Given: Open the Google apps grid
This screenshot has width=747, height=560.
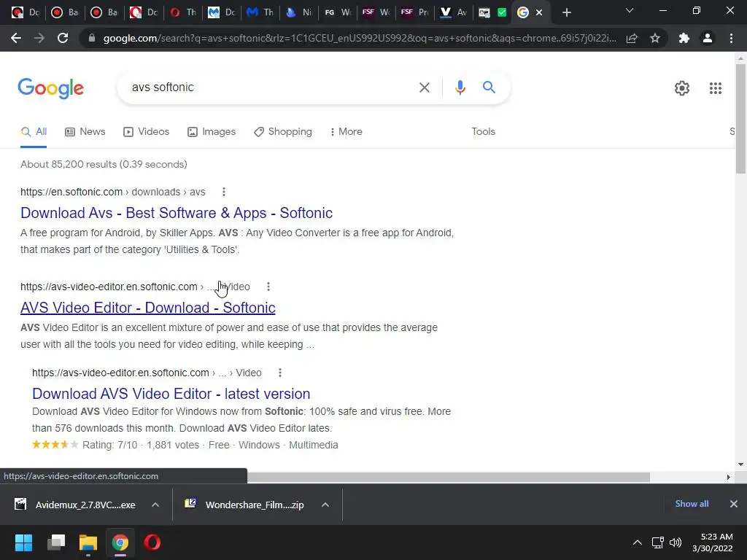Looking at the screenshot, I should [x=715, y=88].
